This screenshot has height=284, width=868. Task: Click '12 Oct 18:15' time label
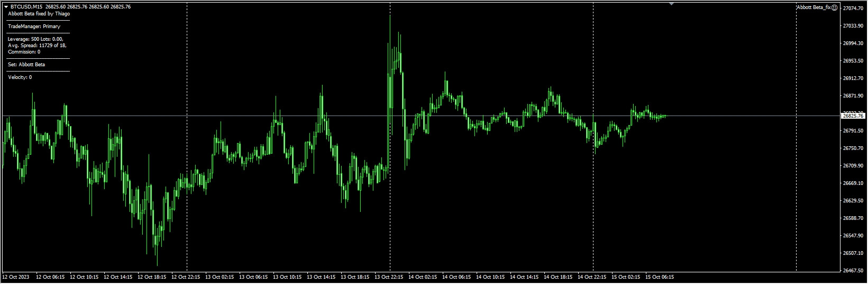click(x=152, y=277)
